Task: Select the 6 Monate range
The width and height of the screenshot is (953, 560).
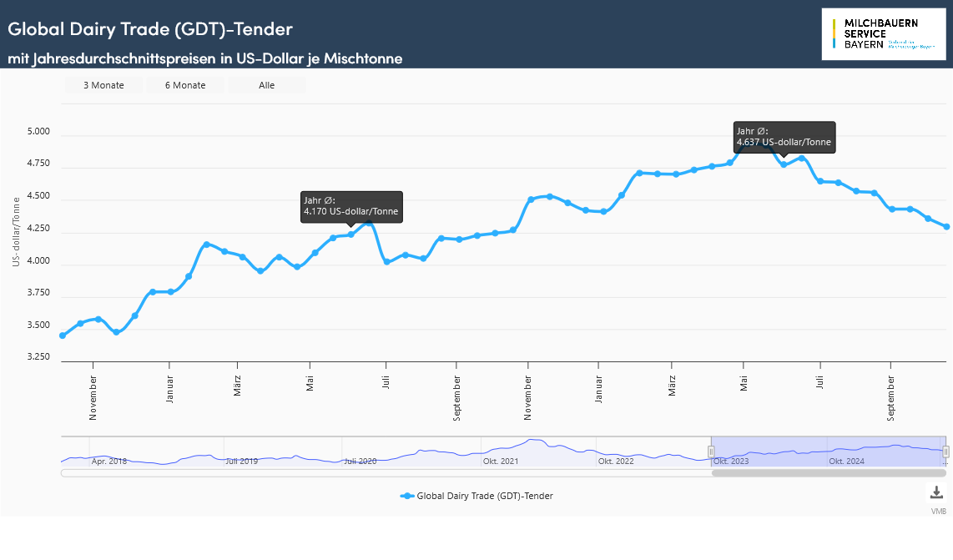Action: [185, 85]
